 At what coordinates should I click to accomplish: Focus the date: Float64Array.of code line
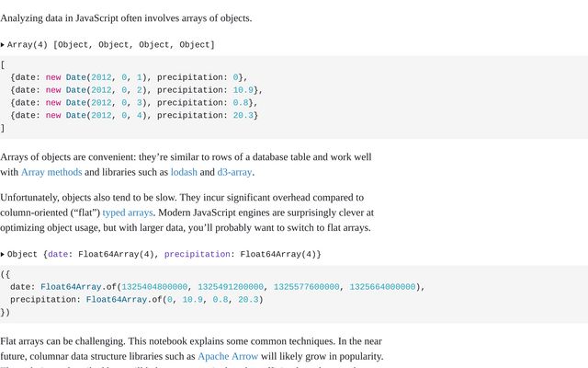(x=217, y=287)
